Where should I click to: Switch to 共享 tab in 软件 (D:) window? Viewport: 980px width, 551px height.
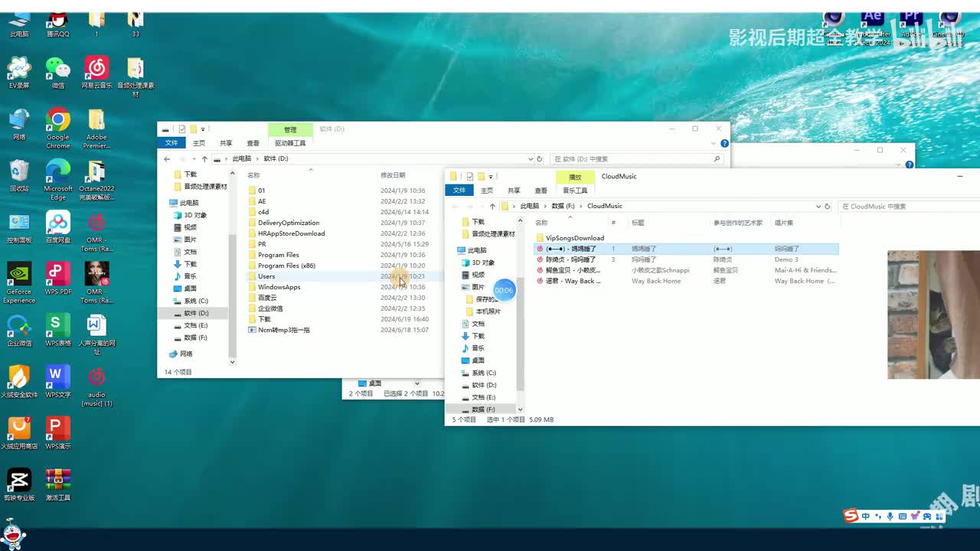coord(226,143)
